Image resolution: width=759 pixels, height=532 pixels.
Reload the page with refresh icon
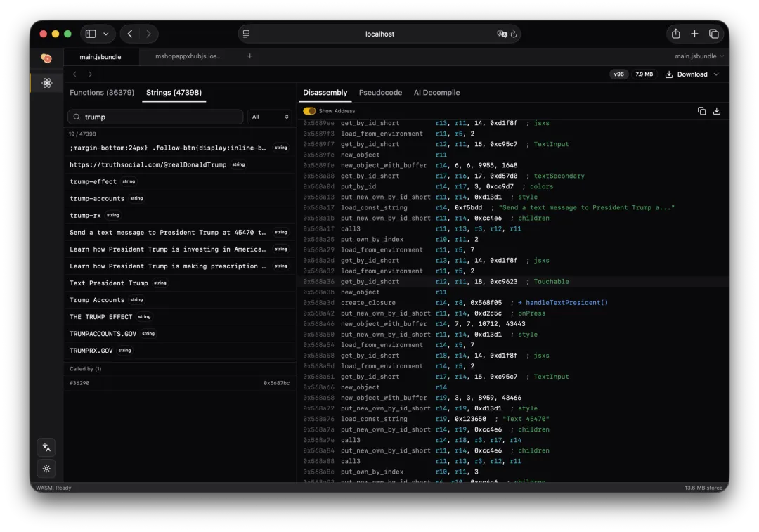click(514, 34)
